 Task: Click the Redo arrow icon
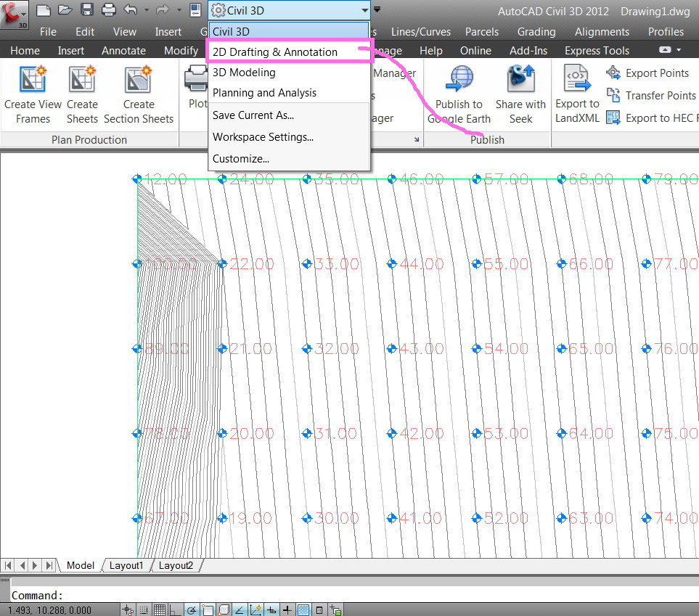click(163, 10)
